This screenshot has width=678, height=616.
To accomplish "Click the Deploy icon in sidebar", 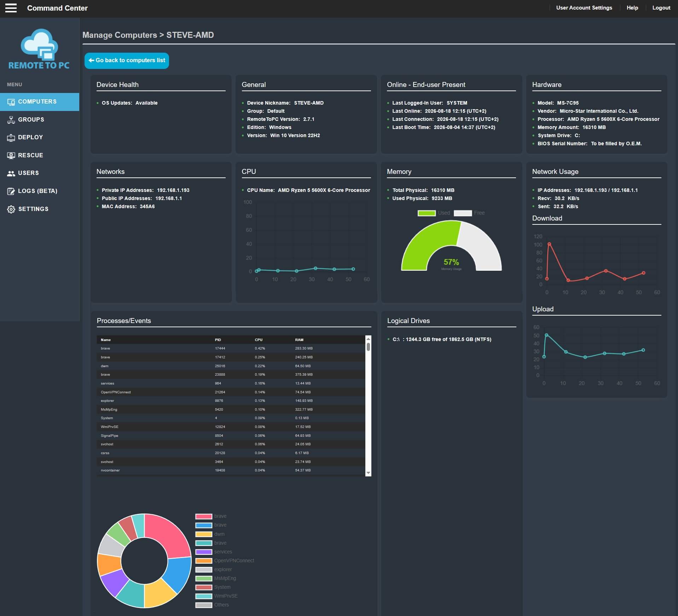I will point(11,137).
